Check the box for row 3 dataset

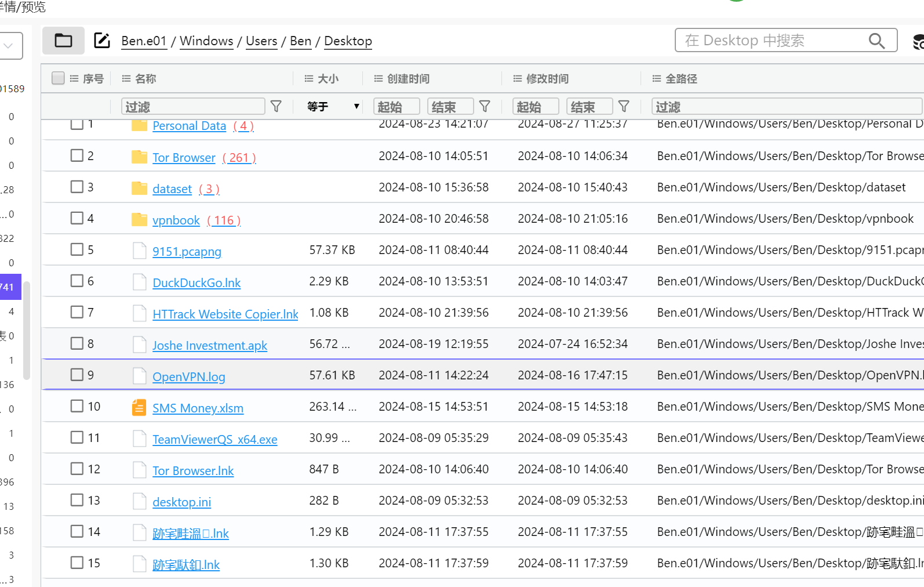click(77, 187)
